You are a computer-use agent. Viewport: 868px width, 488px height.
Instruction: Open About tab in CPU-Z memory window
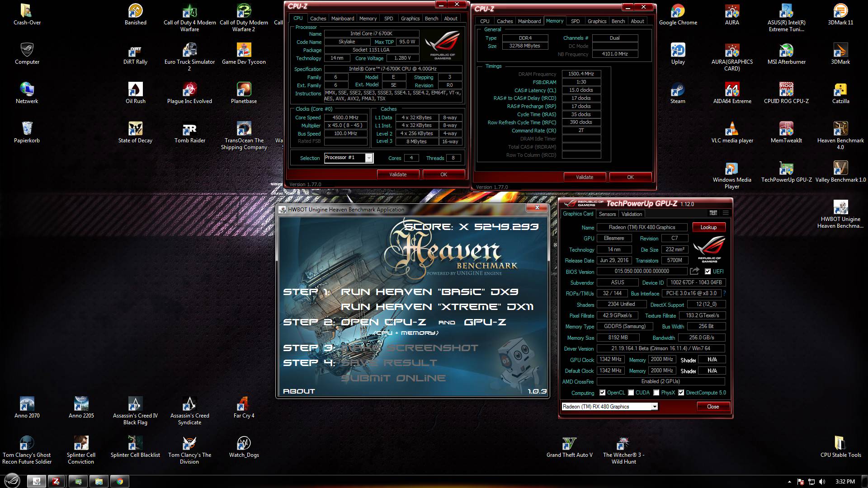click(x=637, y=21)
